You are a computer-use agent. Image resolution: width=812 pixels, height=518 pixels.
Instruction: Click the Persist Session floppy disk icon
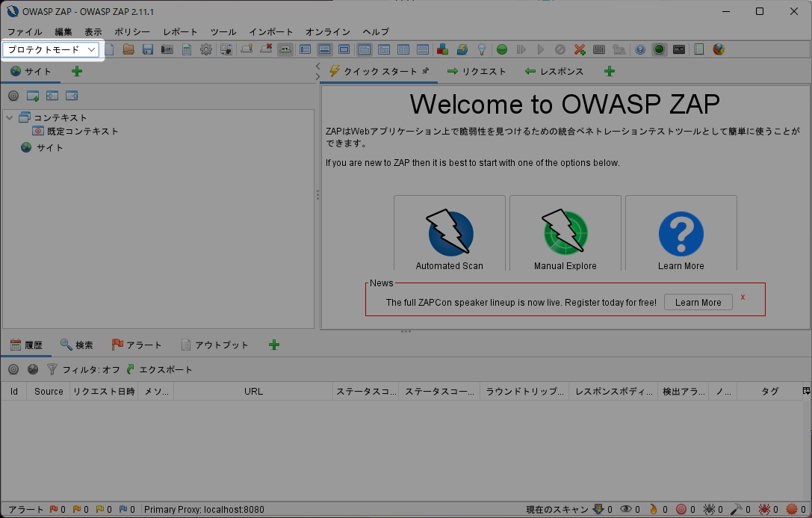pyautogui.click(x=148, y=50)
